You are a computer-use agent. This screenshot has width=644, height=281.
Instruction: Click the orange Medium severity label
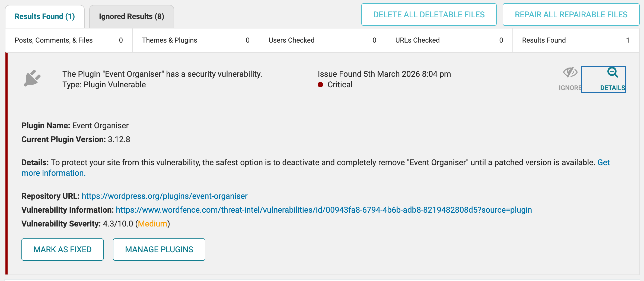pyautogui.click(x=152, y=224)
